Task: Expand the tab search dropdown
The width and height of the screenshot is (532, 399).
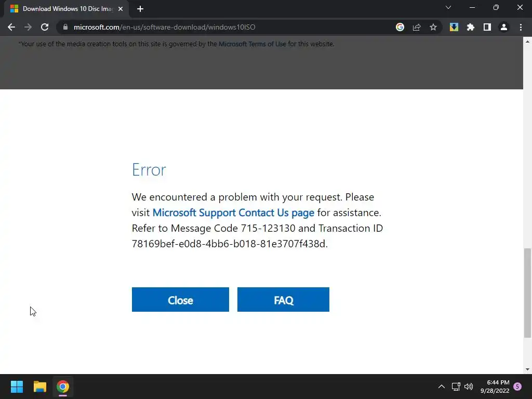Action: (448, 7)
